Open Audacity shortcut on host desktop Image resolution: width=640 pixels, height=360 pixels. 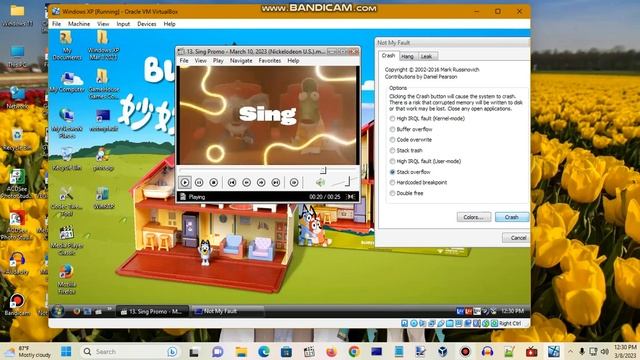(17, 263)
